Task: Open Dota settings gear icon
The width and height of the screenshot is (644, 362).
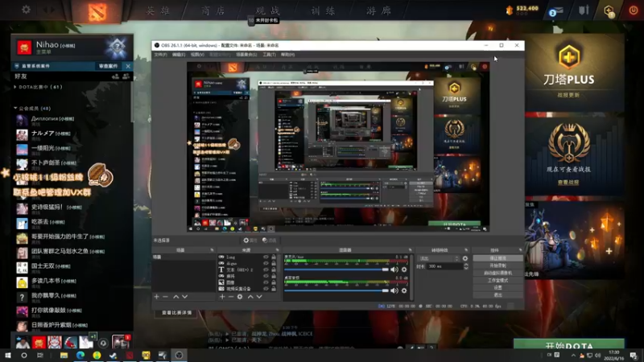Action: (x=26, y=10)
